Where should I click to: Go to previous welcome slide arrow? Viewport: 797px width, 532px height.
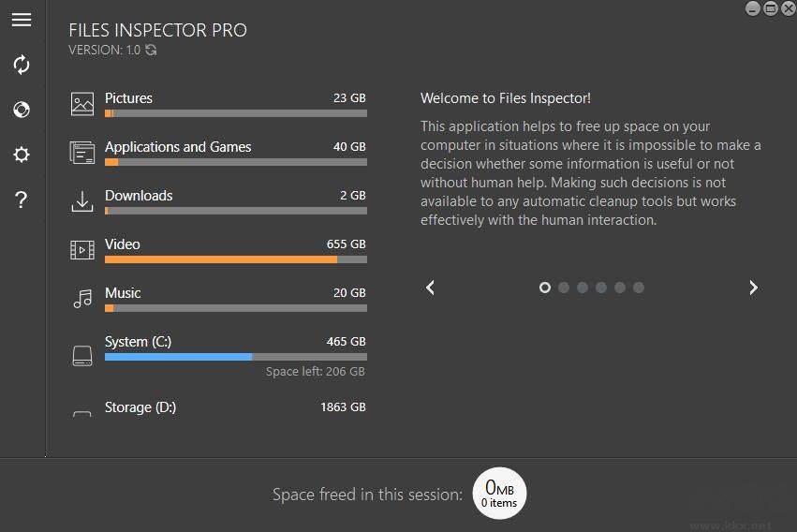click(x=431, y=288)
